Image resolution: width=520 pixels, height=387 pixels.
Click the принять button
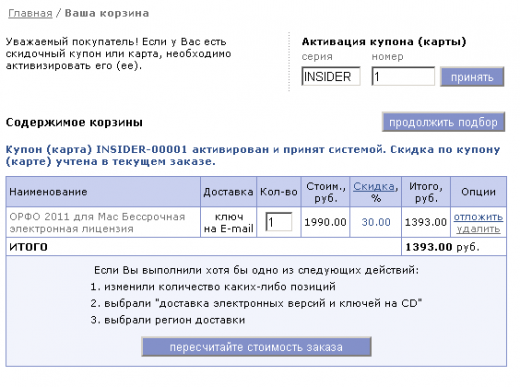(472, 77)
